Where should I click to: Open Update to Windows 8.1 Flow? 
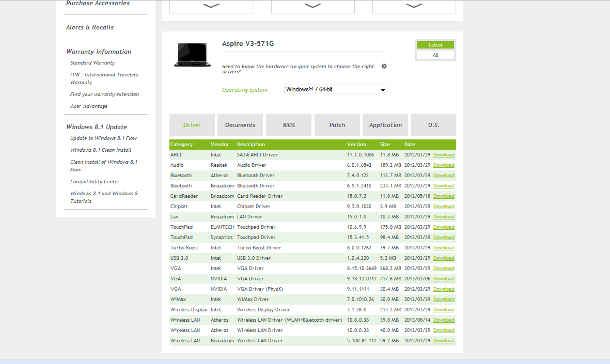point(103,138)
